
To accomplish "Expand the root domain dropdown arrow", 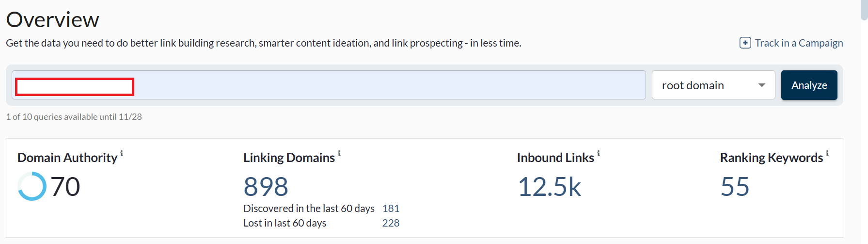I will [x=762, y=85].
